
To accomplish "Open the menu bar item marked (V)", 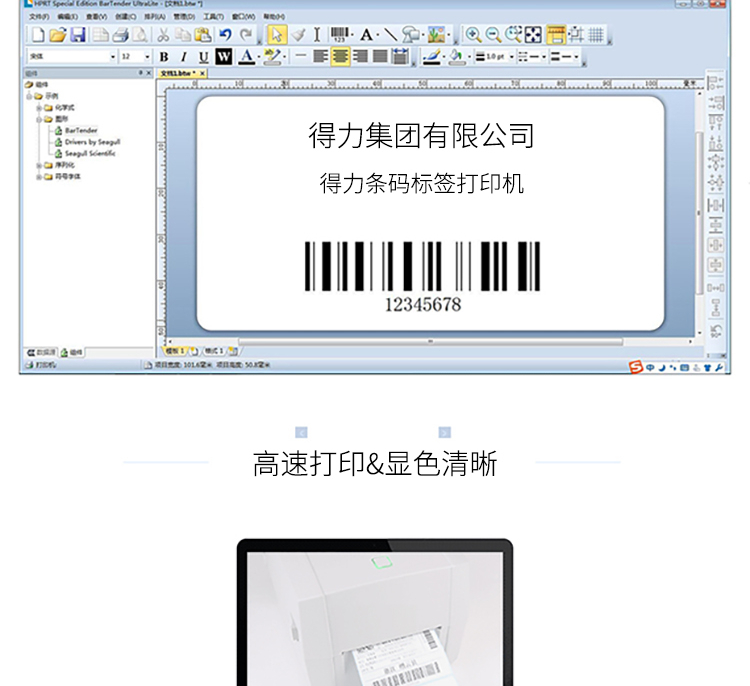I will coord(97,17).
